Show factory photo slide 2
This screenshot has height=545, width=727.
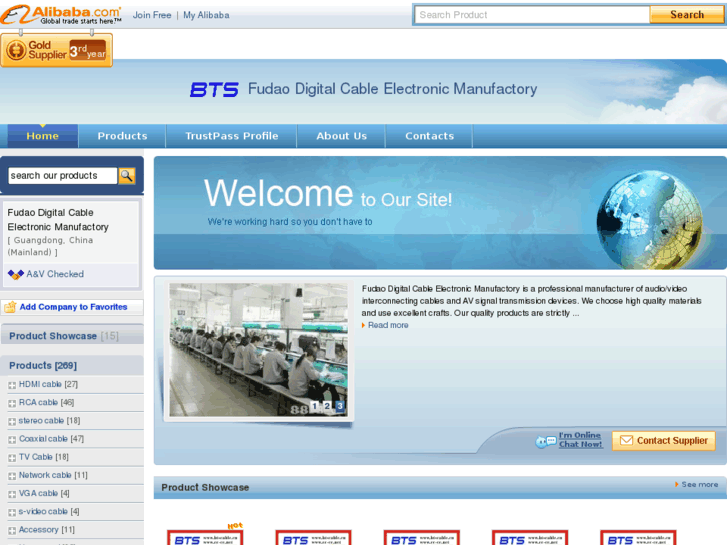coord(327,406)
